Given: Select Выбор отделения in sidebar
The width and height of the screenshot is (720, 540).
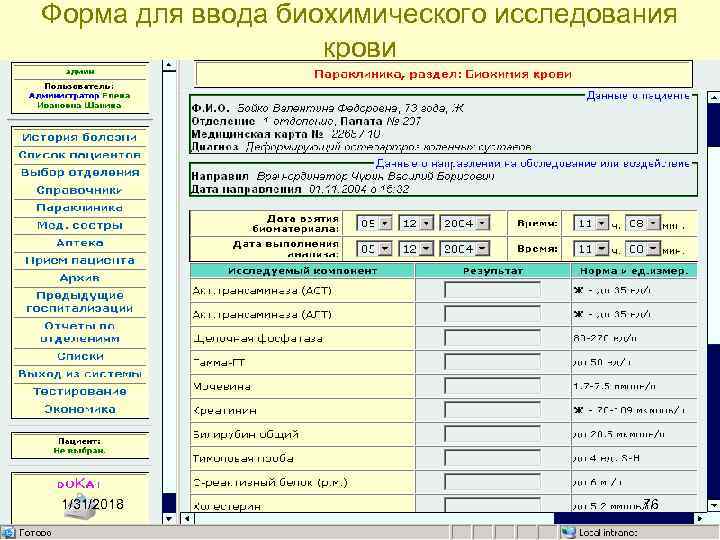Looking at the screenshot, I should (x=79, y=172).
